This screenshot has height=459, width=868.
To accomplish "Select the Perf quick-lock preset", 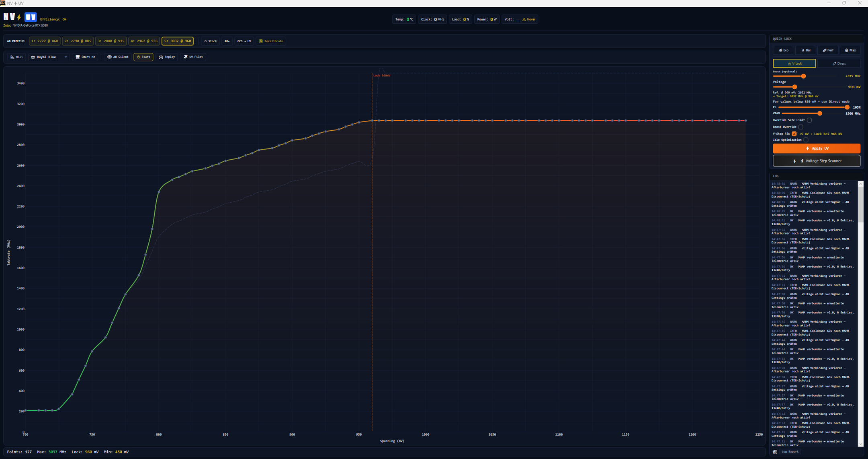I will pyautogui.click(x=828, y=50).
